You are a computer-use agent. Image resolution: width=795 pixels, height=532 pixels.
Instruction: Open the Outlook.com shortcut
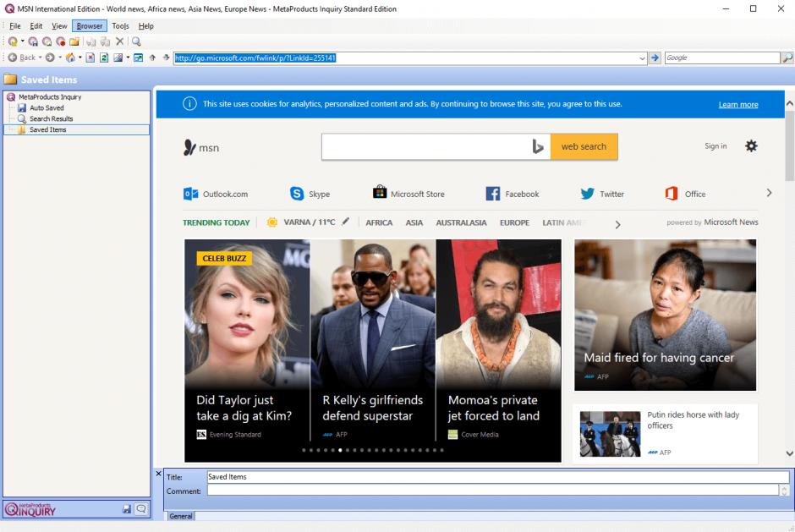pos(216,194)
